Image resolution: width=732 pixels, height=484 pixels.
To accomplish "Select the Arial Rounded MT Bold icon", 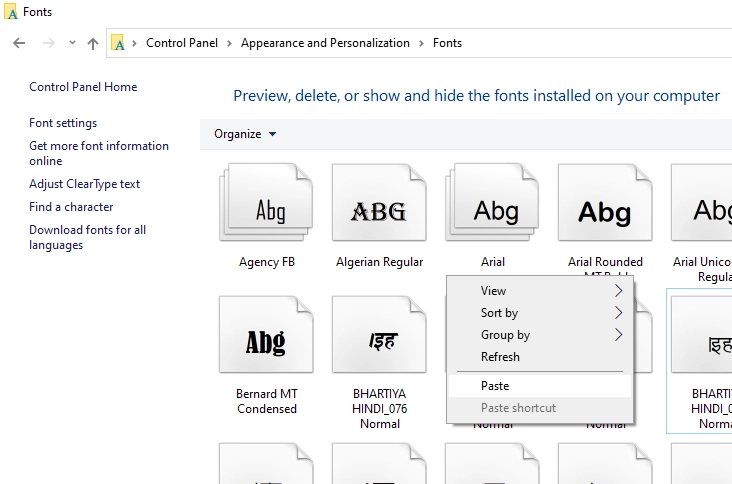I will [x=605, y=202].
